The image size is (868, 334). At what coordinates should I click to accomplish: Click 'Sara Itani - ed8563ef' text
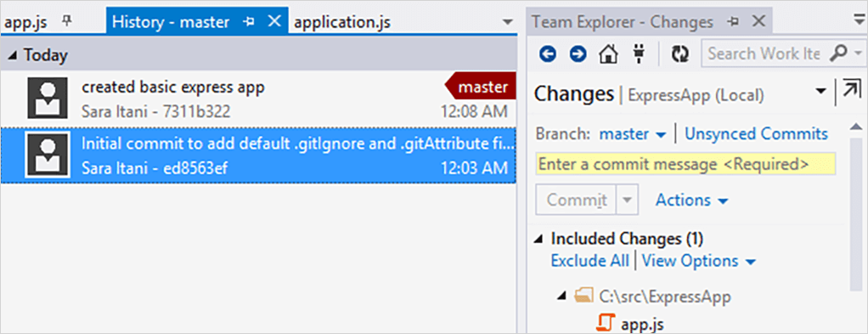point(155,167)
